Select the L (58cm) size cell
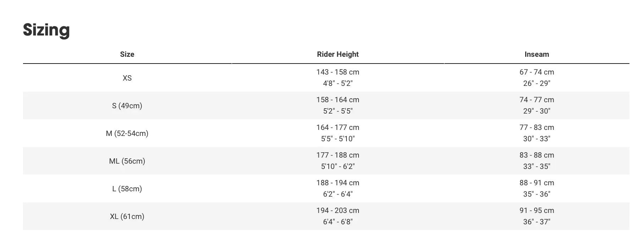 127,189
